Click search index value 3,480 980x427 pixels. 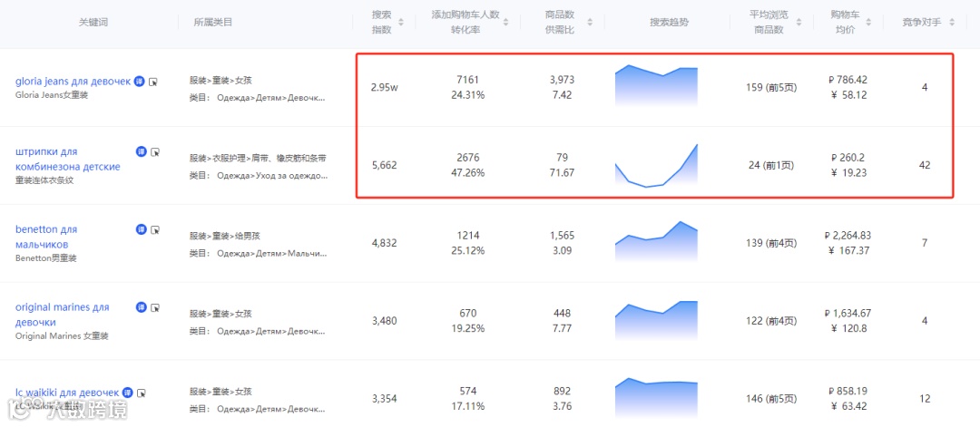click(x=384, y=321)
